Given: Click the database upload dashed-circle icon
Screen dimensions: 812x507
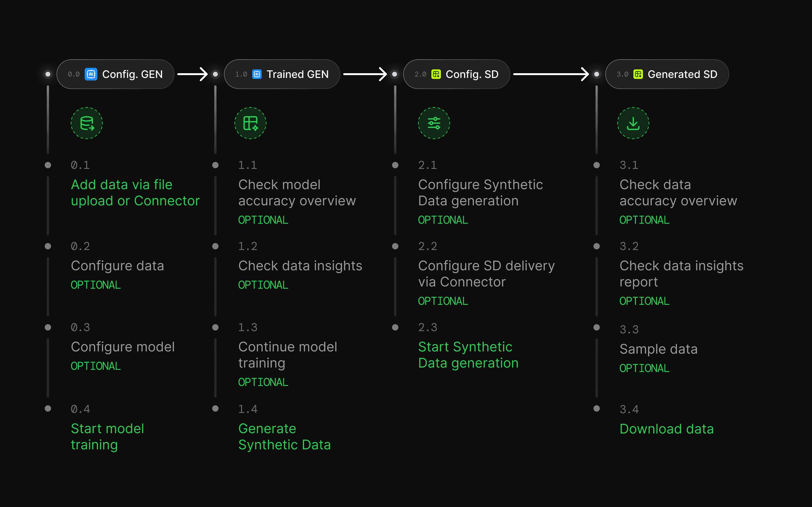Looking at the screenshot, I should pos(87,123).
